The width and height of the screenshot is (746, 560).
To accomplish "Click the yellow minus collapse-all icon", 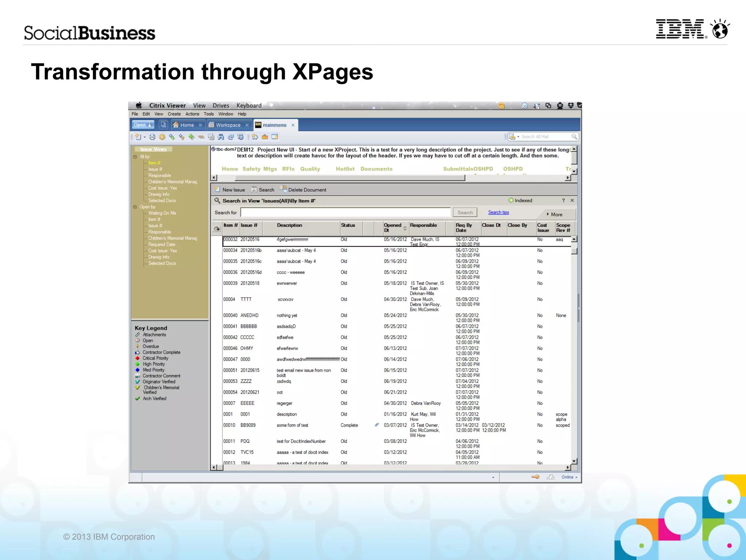I will pos(201,137).
